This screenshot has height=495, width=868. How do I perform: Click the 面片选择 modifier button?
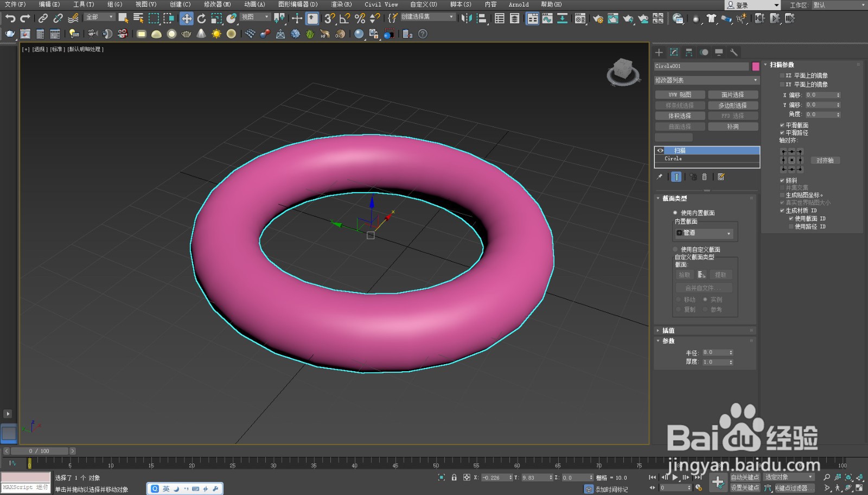pyautogui.click(x=733, y=95)
